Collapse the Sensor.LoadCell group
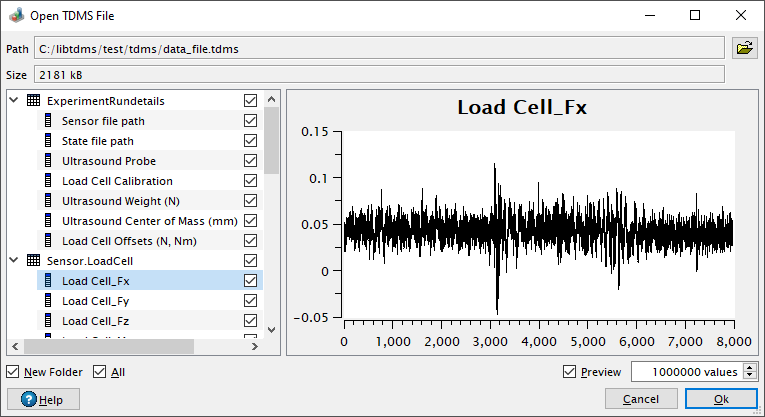The image size is (765, 417). (x=14, y=260)
